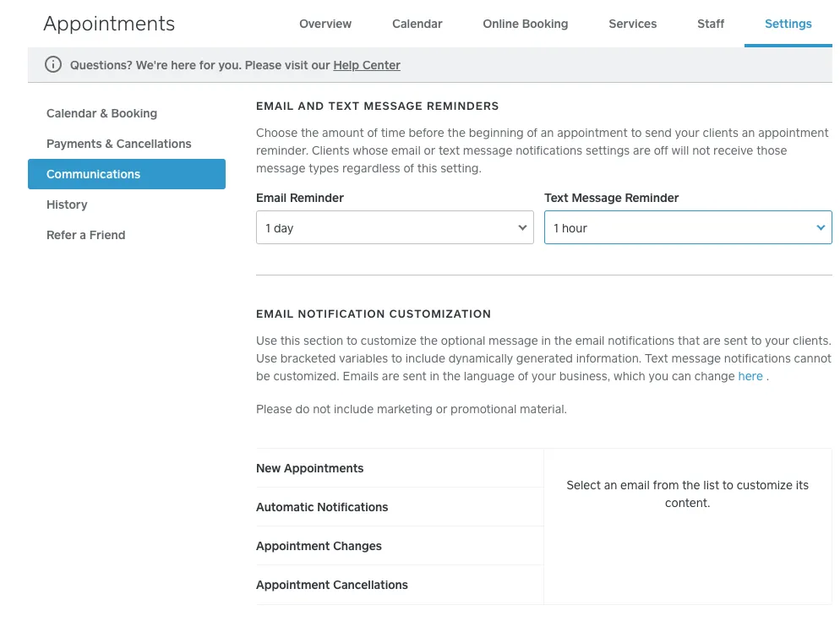Image resolution: width=840 pixels, height=627 pixels.
Task: Click the 'here' link to change business language
Action: (750, 376)
